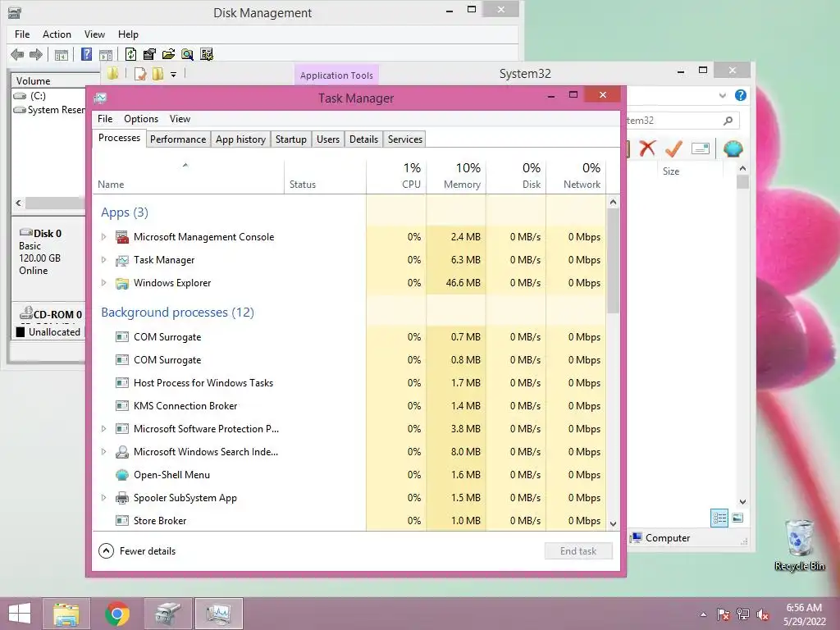Click the disk Properties icon in Disk Management toolbar
This screenshot has height=630, width=840.
click(149, 54)
